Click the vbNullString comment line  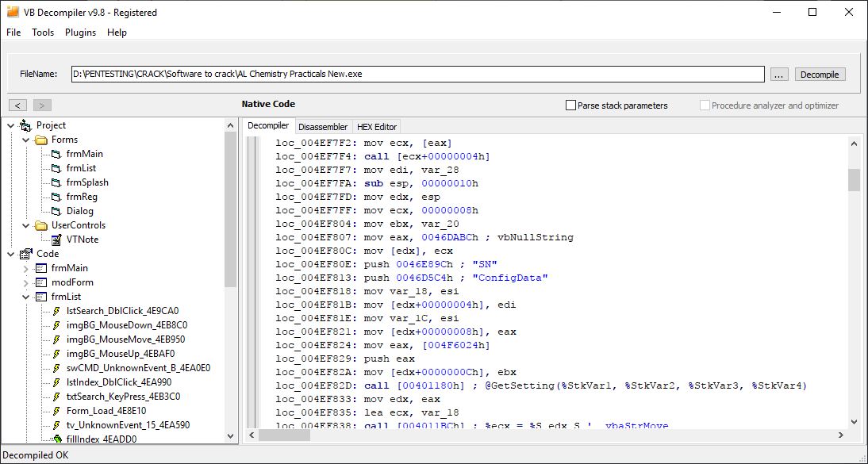424,237
